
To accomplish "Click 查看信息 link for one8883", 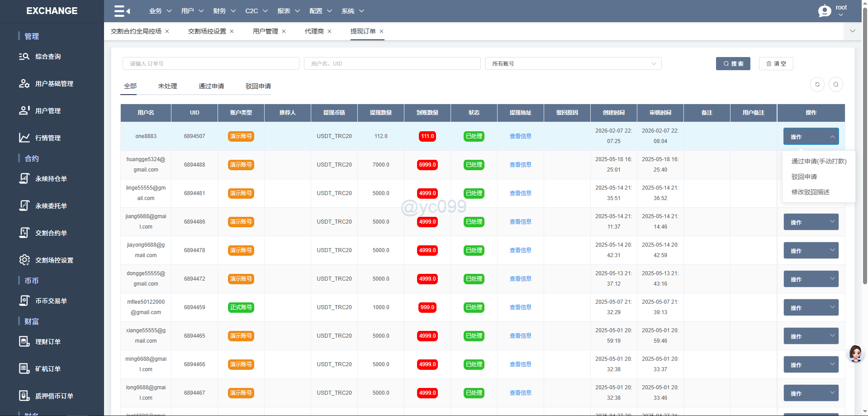I will [x=520, y=136].
